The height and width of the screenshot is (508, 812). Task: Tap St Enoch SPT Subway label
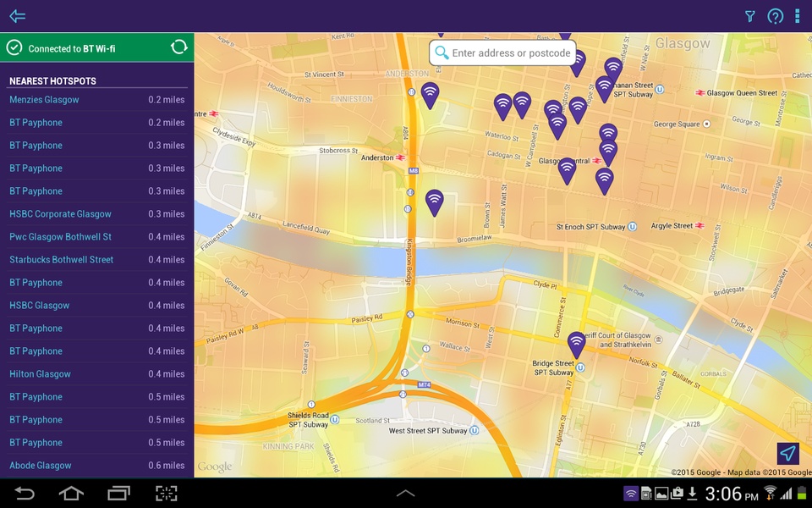click(591, 227)
